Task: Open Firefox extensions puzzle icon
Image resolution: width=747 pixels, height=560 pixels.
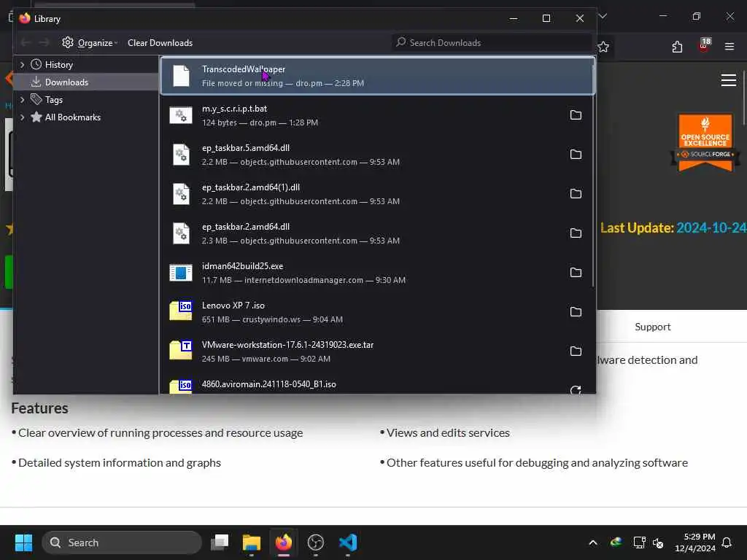Action: click(x=677, y=47)
